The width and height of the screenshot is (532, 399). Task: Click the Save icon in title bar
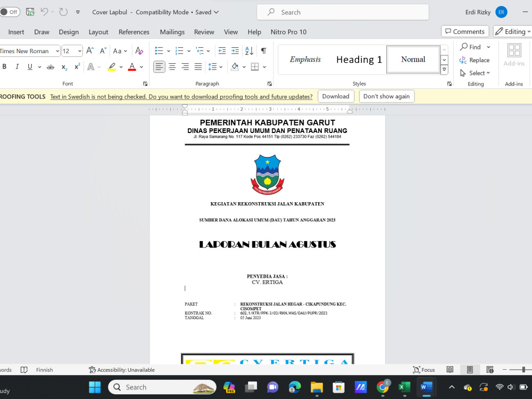pos(30,12)
